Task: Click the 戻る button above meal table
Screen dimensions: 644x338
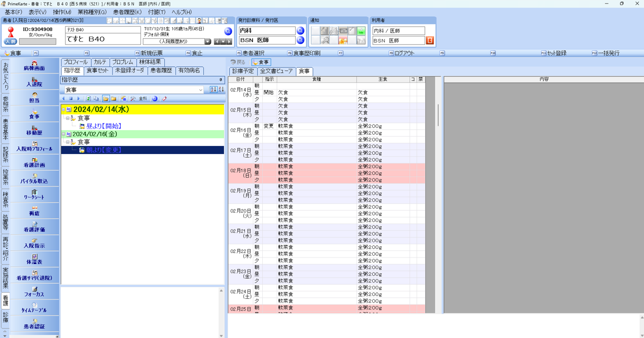Action: coord(238,62)
